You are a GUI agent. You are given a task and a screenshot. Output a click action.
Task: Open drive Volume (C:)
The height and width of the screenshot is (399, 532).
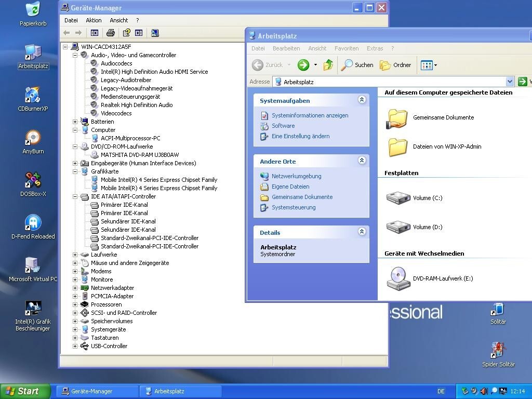coord(398,198)
